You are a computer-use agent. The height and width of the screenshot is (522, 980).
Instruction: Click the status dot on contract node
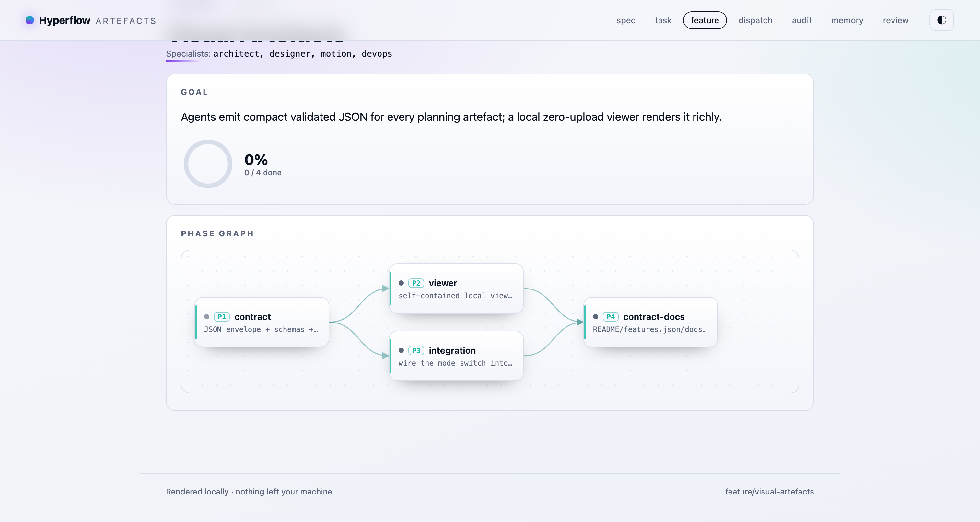206,317
